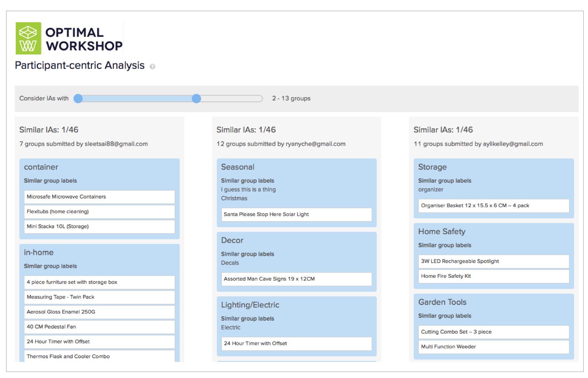Viewport: 588px width, 378px height.
Task: Click 'Measuring Tape - Twin Pack' card
Action: tap(99, 297)
